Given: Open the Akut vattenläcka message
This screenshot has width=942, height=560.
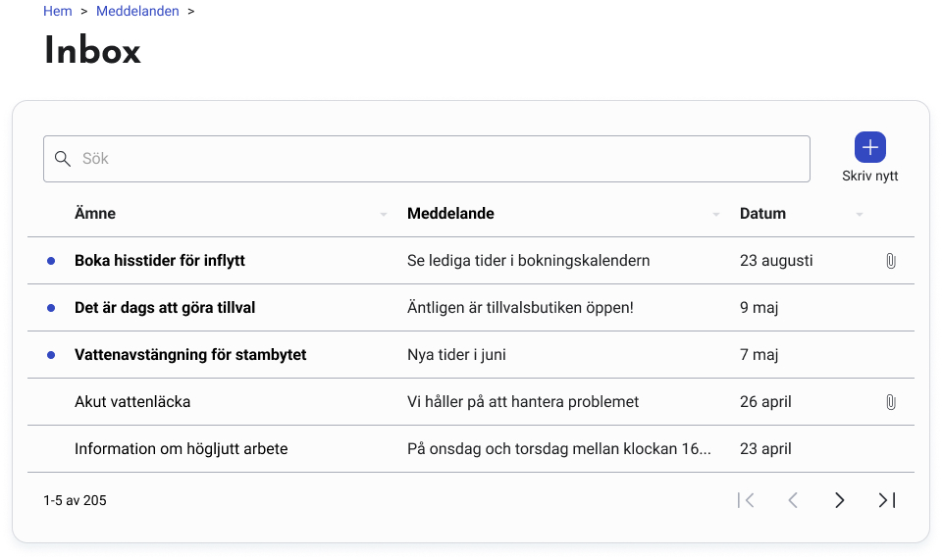Looking at the screenshot, I should click(x=132, y=402).
